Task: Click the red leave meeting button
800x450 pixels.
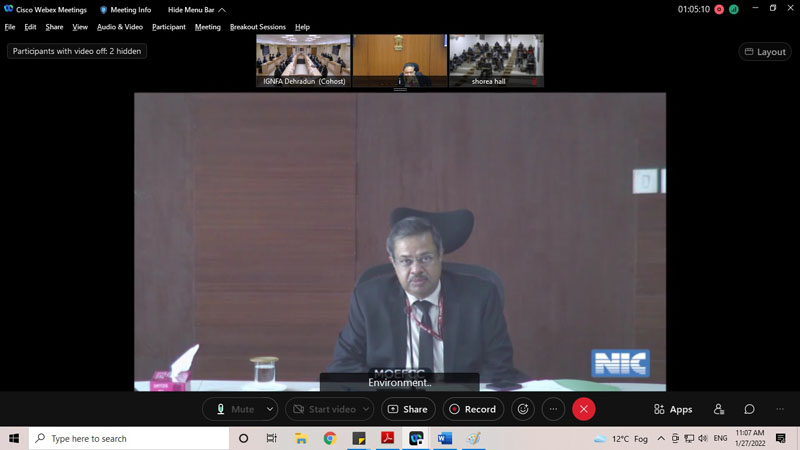Action: [x=584, y=409]
